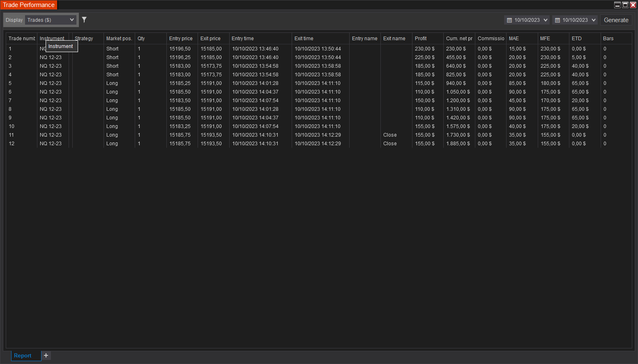This screenshot has width=638, height=364.
Task: Maximize the Trade Performance window
Action: (625, 5)
